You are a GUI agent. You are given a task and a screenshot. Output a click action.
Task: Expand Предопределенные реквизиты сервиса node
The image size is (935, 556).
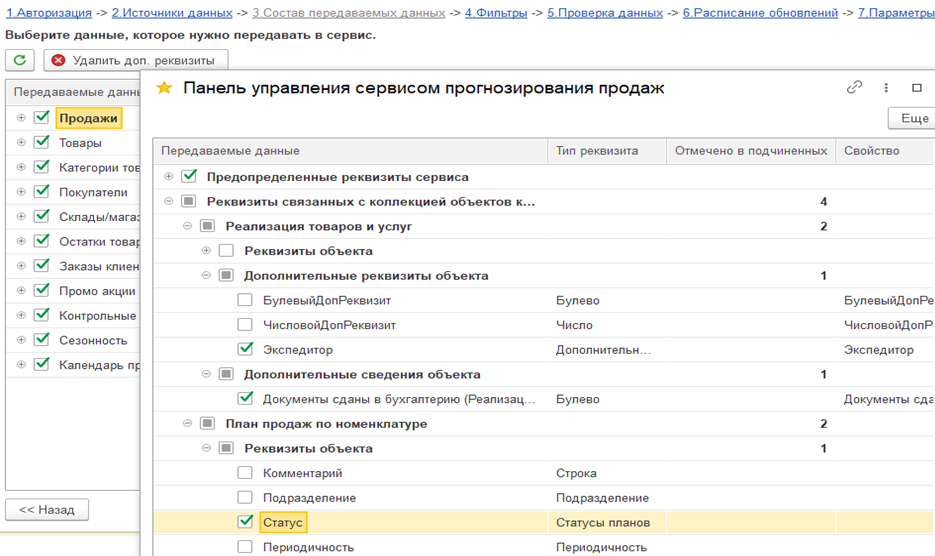coord(169,177)
